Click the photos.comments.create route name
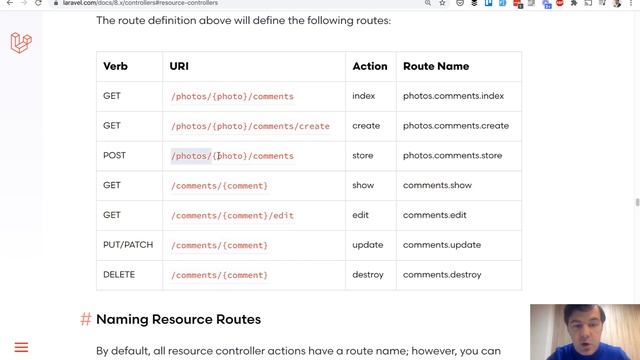This screenshot has height=360, width=640. pos(456,126)
